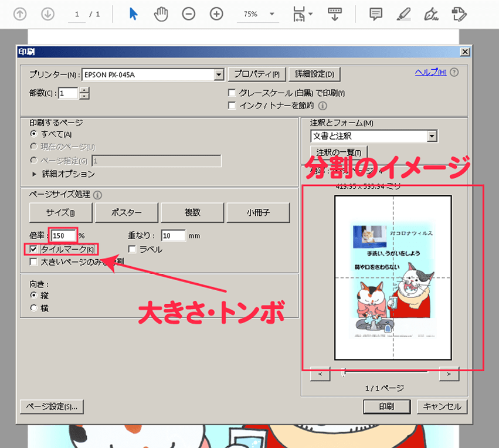Open 詳細設定 advanced settings
The width and height of the screenshot is (499, 448).
point(314,74)
